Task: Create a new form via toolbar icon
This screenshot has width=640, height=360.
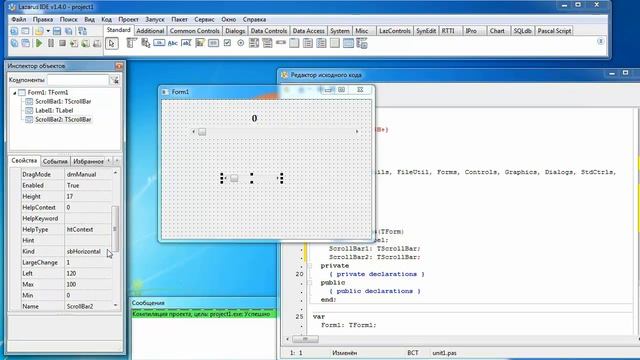Action: click(25, 31)
